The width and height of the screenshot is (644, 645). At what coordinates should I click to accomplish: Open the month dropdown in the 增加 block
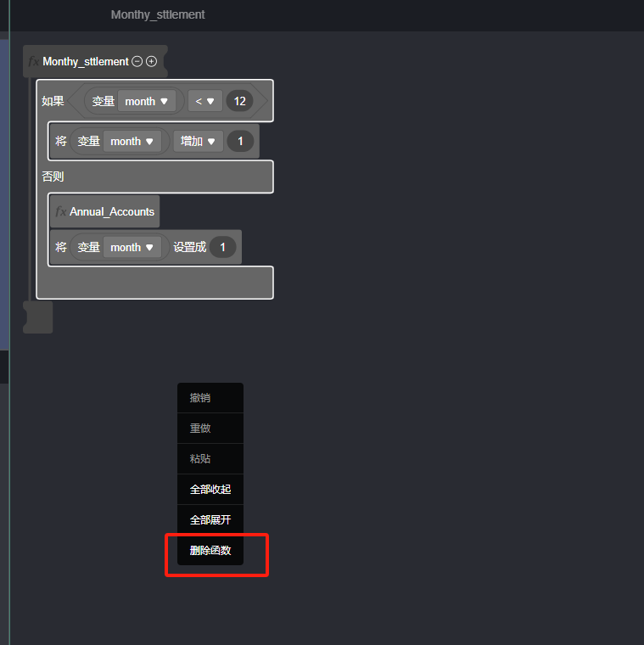132,142
